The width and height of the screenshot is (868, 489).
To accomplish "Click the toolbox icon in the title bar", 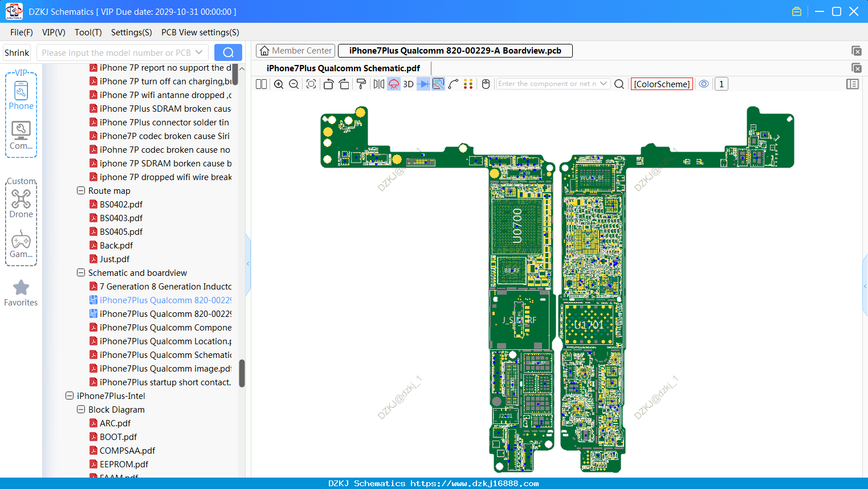I will click(x=797, y=11).
